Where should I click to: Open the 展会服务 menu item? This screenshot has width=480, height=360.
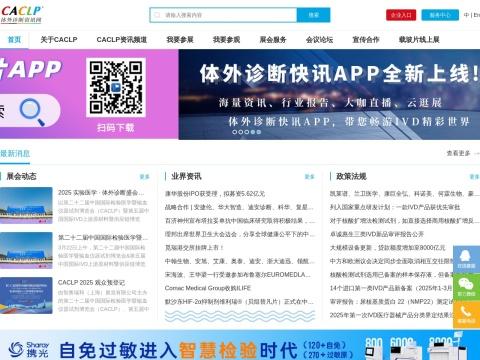click(273, 40)
